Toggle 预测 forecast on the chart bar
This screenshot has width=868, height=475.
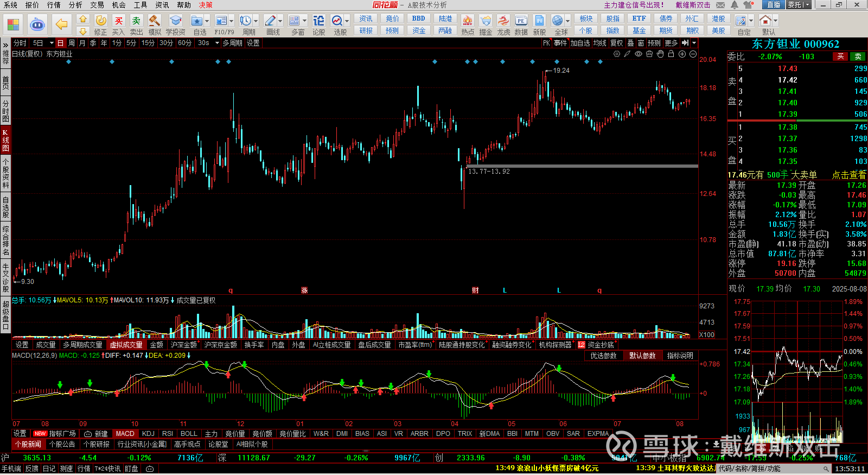pos(654,43)
